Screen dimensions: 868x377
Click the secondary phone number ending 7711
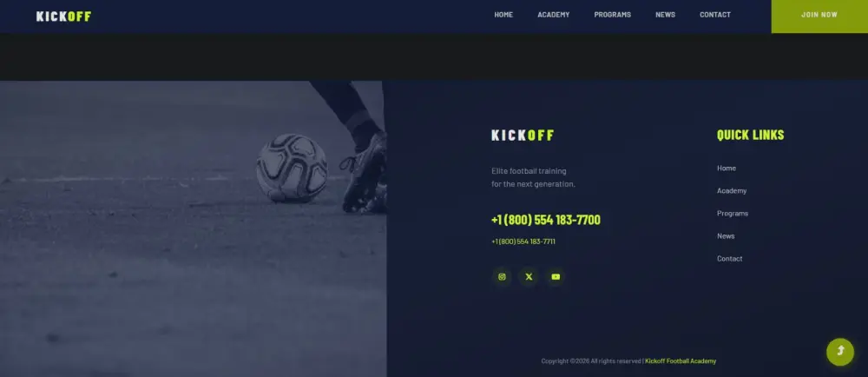[x=523, y=241]
